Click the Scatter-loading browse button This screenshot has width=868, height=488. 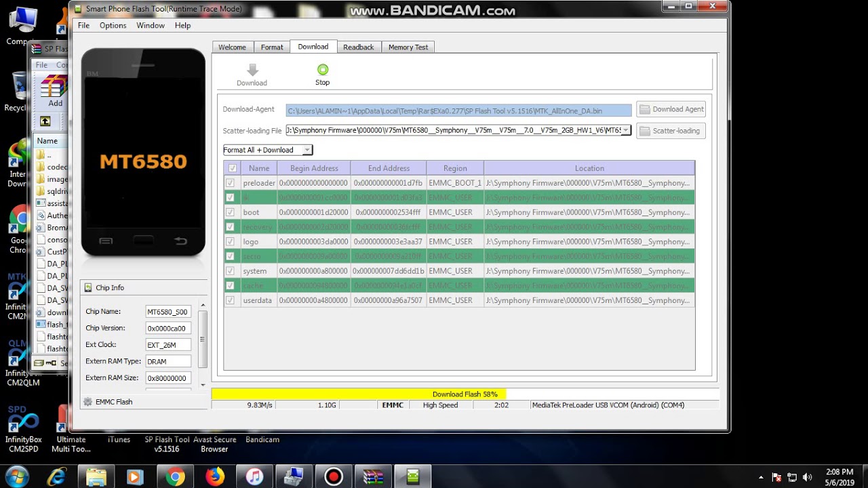(671, 131)
